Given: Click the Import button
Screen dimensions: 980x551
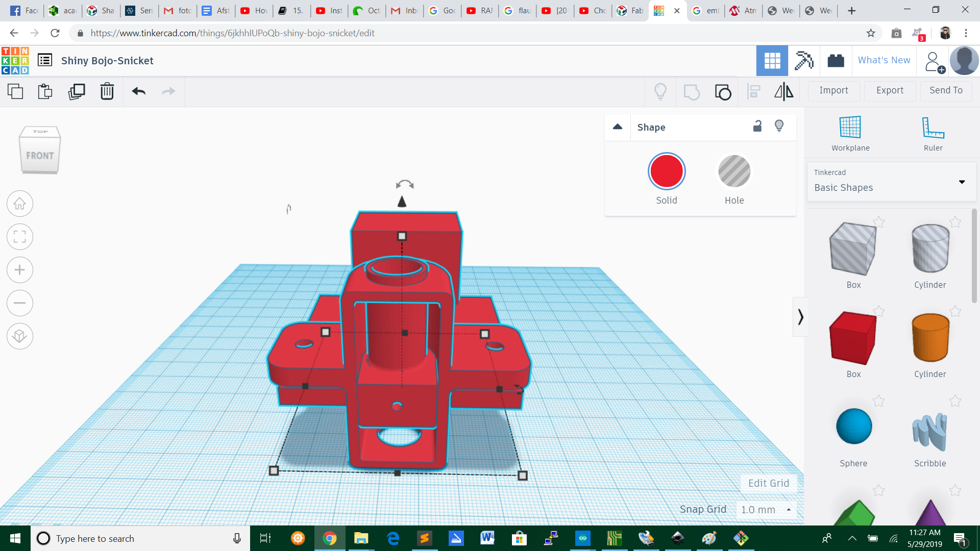Looking at the screenshot, I should pos(834,90).
